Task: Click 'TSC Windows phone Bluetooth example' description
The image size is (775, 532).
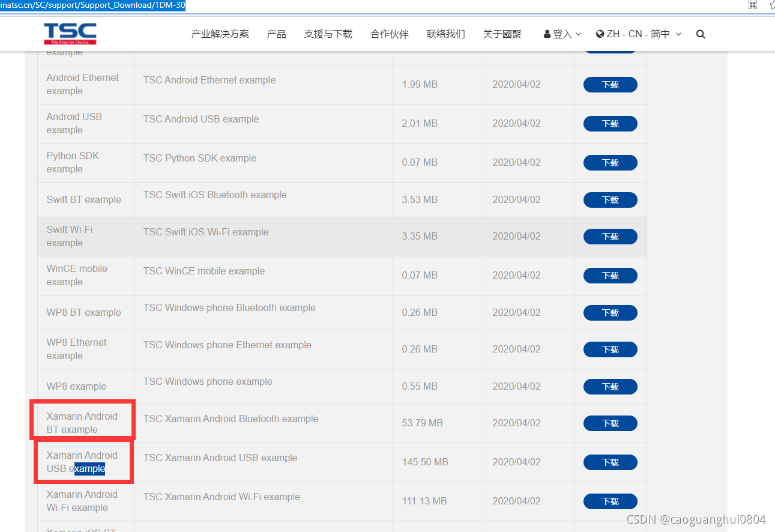Action: [x=229, y=307]
